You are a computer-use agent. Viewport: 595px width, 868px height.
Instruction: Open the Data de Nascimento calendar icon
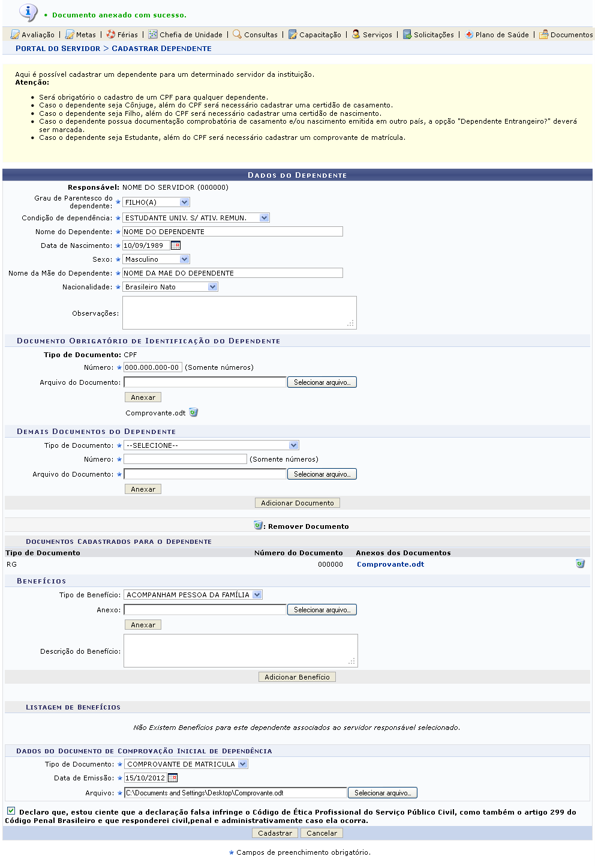[x=176, y=245]
